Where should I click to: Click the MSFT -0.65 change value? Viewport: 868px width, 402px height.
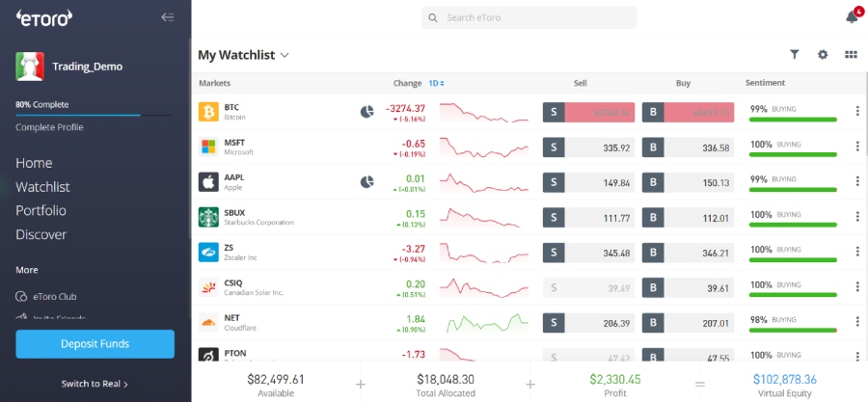(413, 144)
